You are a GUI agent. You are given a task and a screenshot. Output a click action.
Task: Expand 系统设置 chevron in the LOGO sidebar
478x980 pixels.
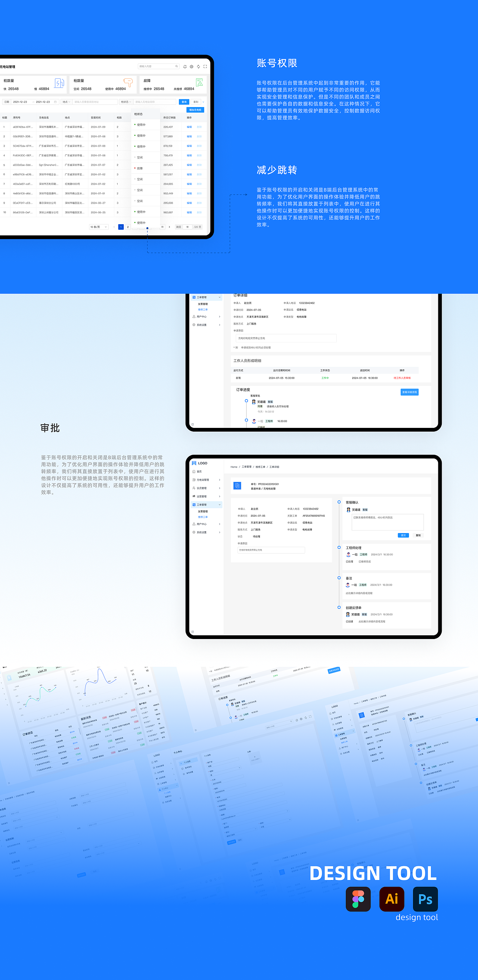219,532
